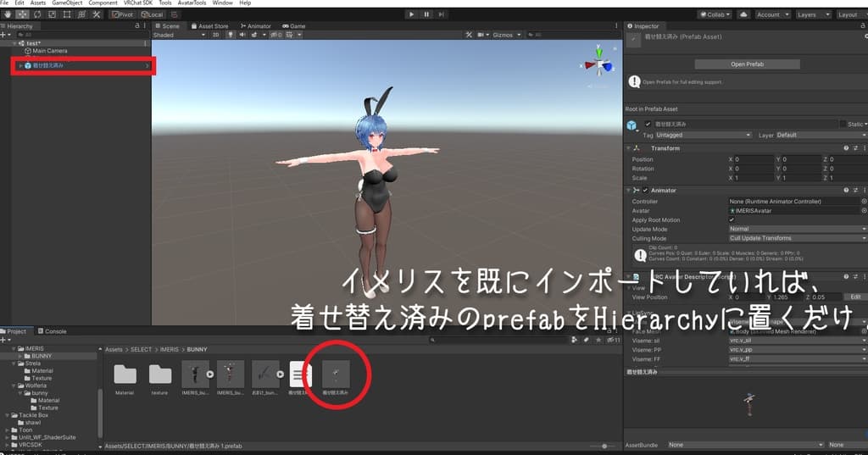Switch to the Game tab
Screen dimensions: 868x455
[294, 26]
